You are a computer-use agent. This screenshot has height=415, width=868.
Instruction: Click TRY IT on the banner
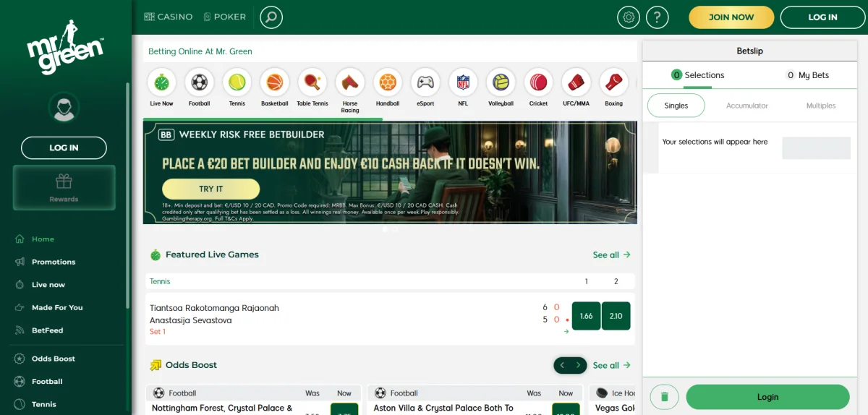(x=211, y=189)
